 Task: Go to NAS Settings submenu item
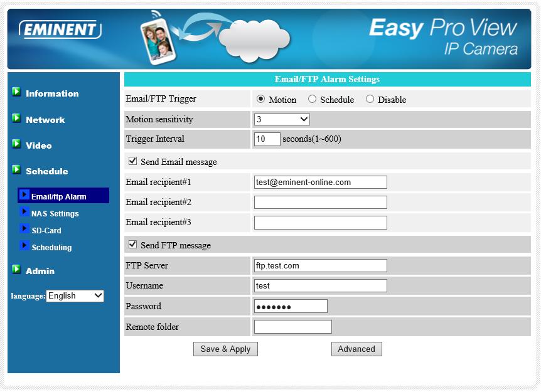(x=55, y=214)
